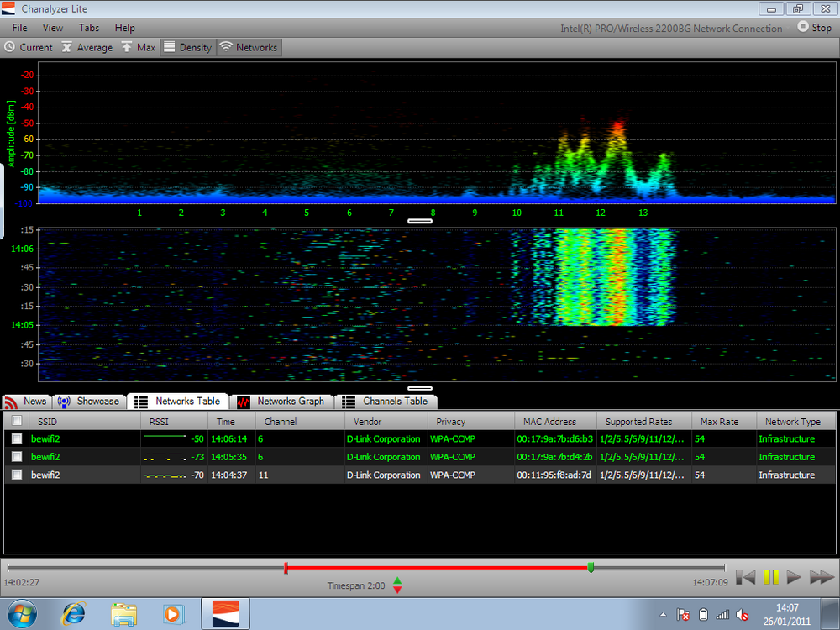Open the File menu

(x=19, y=28)
